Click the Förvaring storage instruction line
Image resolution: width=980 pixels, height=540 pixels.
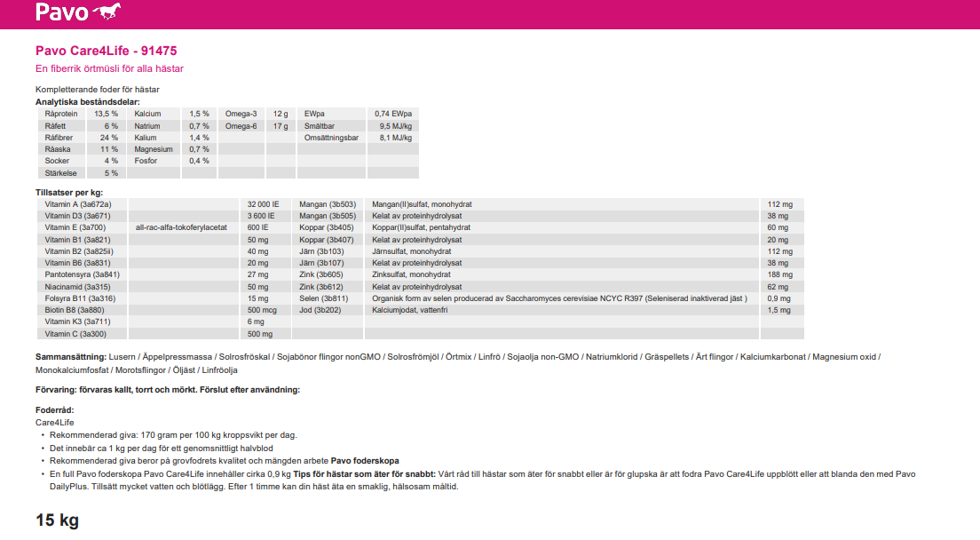tap(168, 390)
